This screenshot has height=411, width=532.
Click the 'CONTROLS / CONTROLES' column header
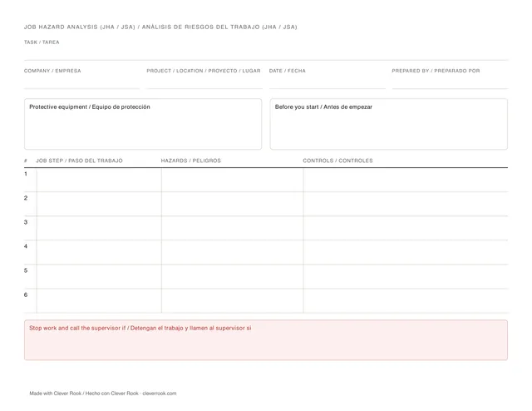[x=338, y=161]
